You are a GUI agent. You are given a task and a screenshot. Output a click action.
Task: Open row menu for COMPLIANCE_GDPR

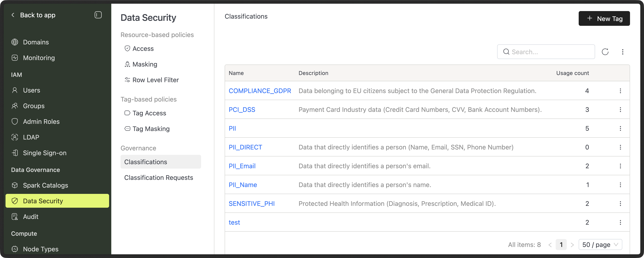[620, 91]
